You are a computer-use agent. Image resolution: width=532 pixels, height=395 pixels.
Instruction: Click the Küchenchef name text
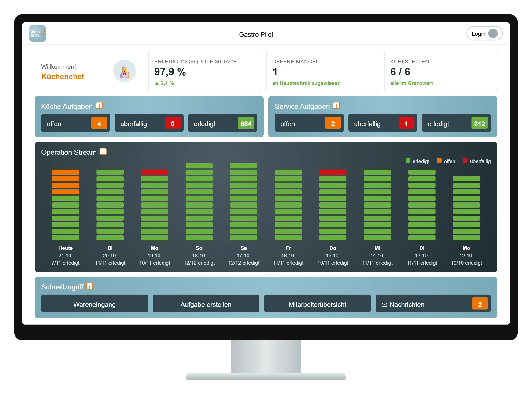pos(63,77)
